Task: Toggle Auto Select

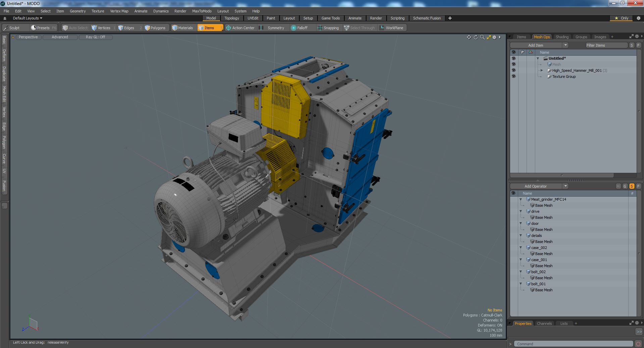Action: tap(75, 28)
